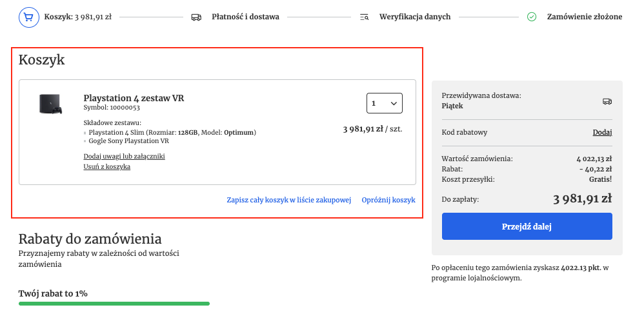
Task: Select the Koszyk: 3 981,91 zł step label
Action: tap(77, 17)
